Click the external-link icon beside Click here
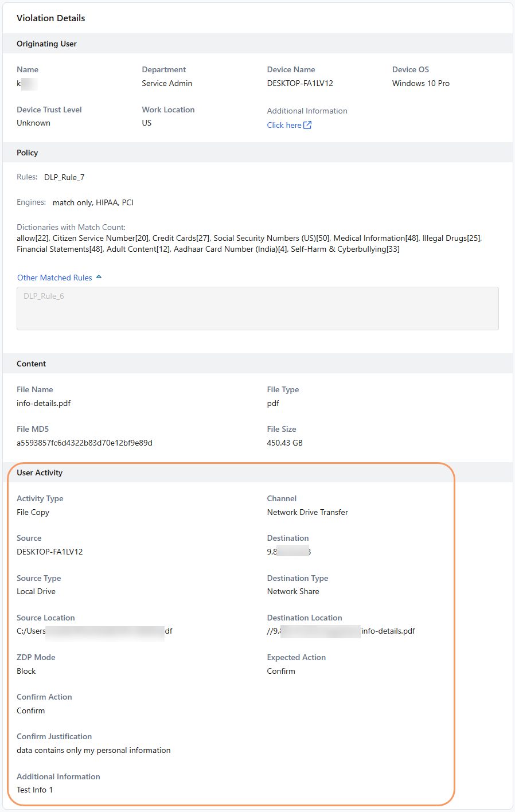 click(x=307, y=125)
